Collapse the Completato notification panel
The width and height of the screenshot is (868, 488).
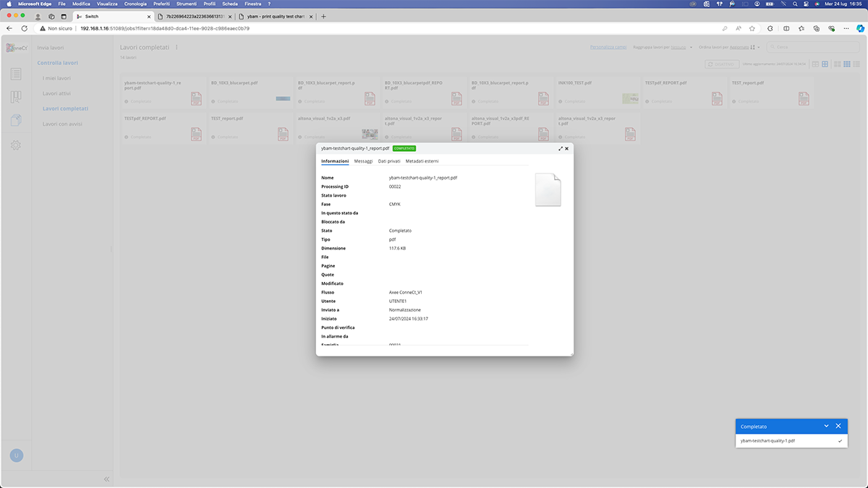point(826,427)
